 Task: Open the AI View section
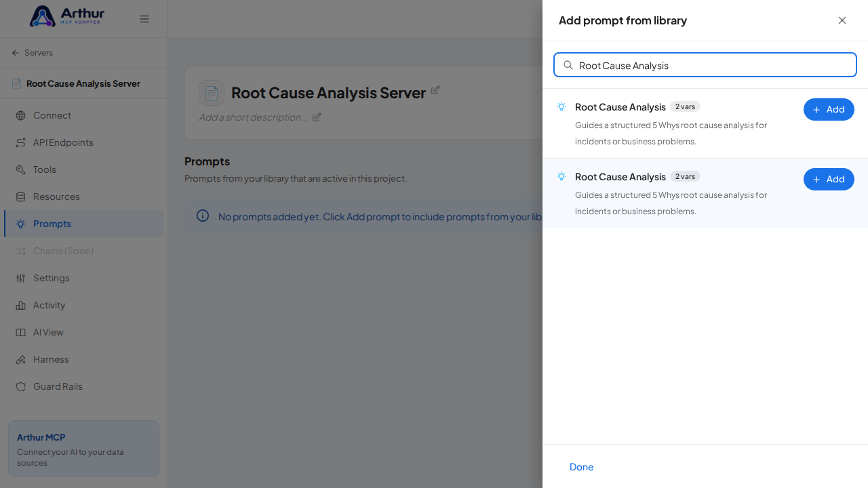pyautogui.click(x=83, y=332)
